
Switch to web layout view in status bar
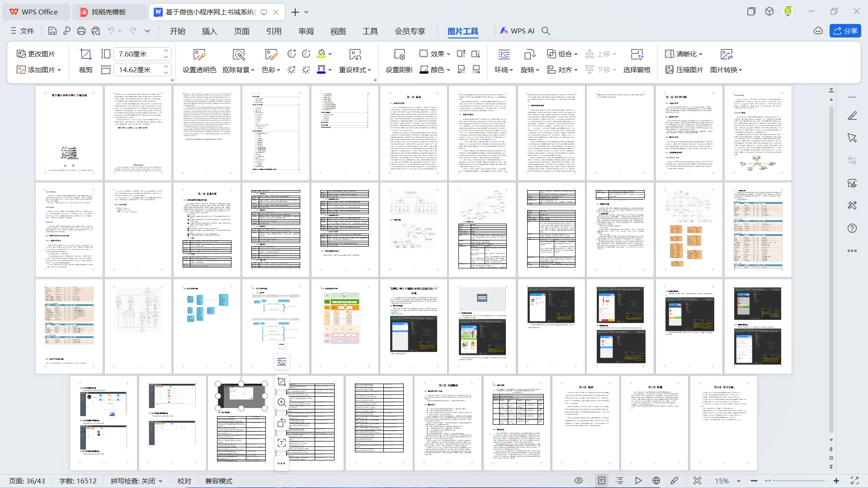[x=656, y=481]
